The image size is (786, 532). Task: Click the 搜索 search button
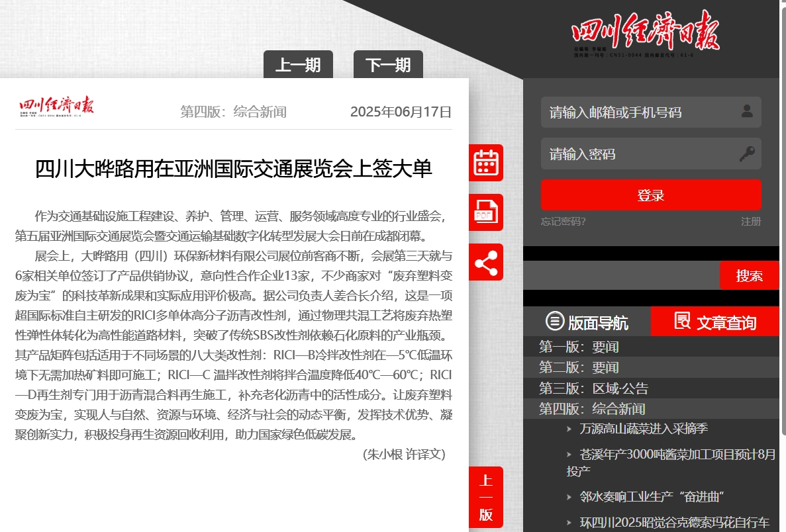click(x=749, y=275)
